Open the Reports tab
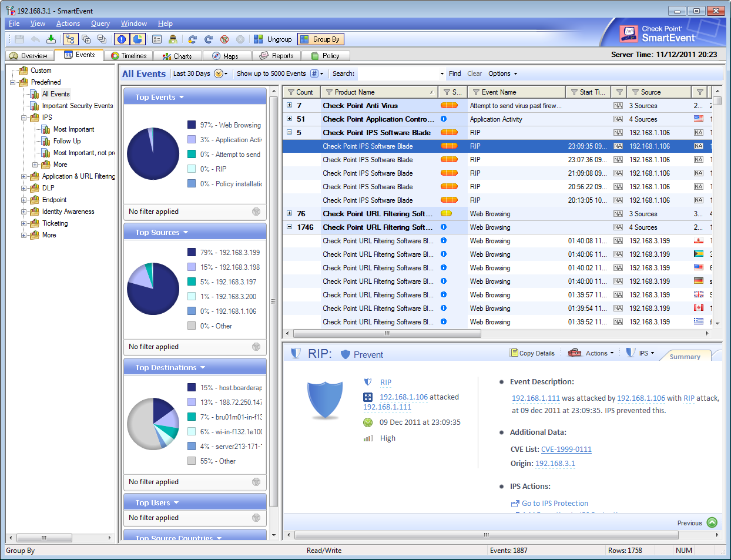This screenshot has height=560, width=731. [x=277, y=56]
